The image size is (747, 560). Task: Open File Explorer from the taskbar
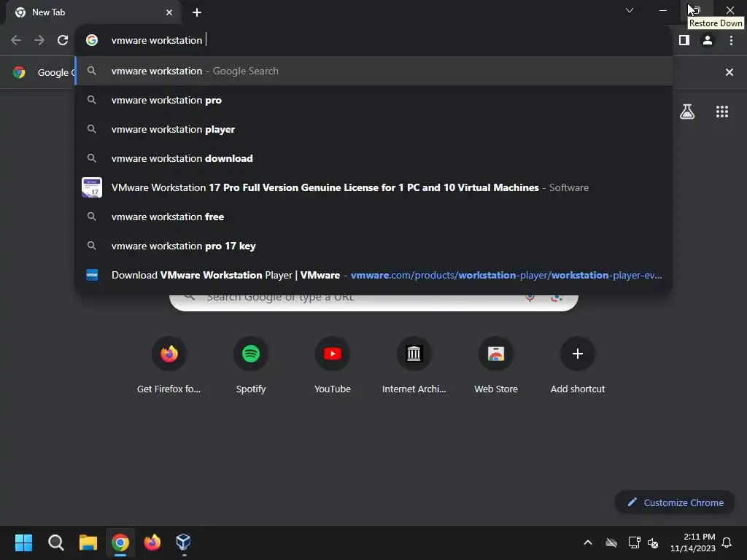[x=88, y=542]
